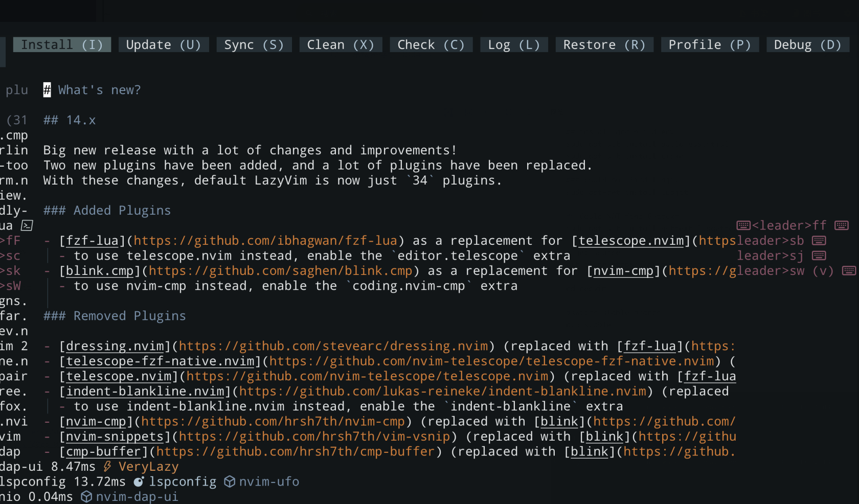Click blink link on the nvim-snippets line

tap(605, 437)
